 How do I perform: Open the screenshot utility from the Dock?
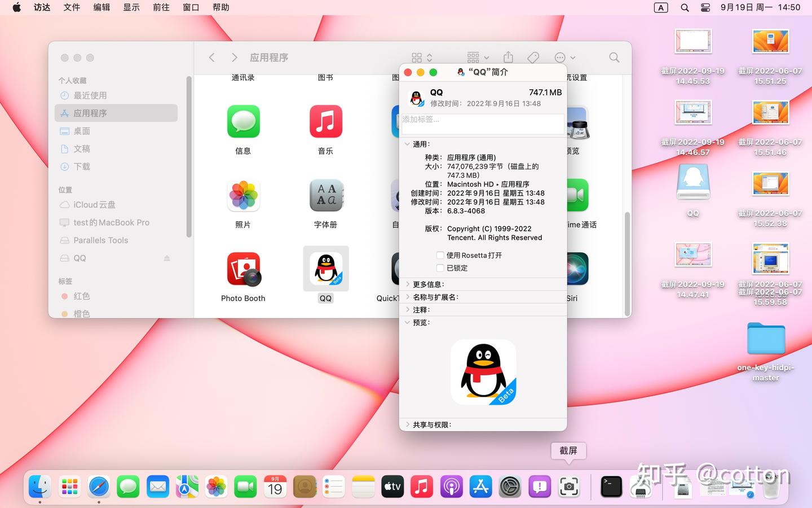(x=569, y=486)
